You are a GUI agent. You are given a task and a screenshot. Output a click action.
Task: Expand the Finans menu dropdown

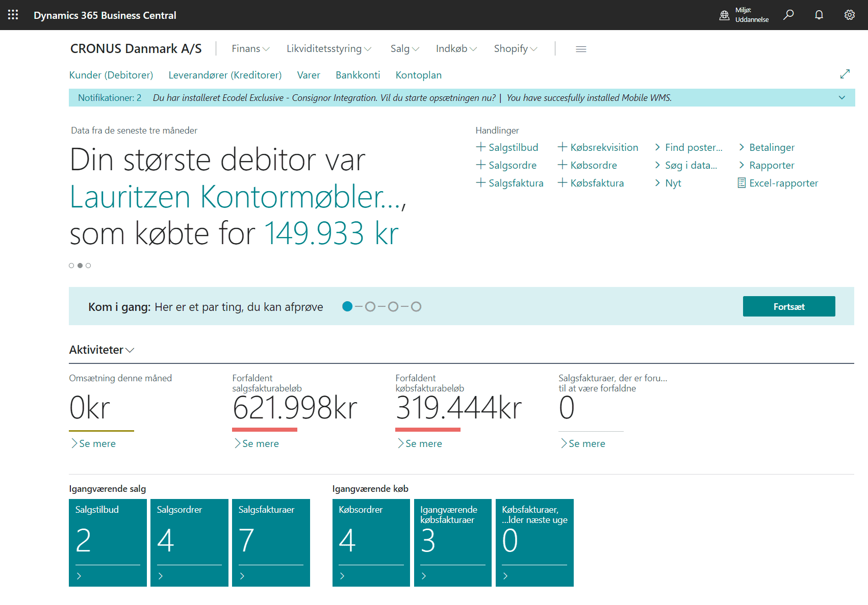250,49
